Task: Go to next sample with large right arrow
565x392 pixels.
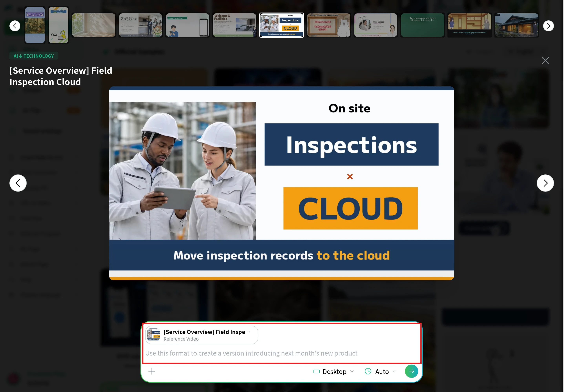Action: 545,183
